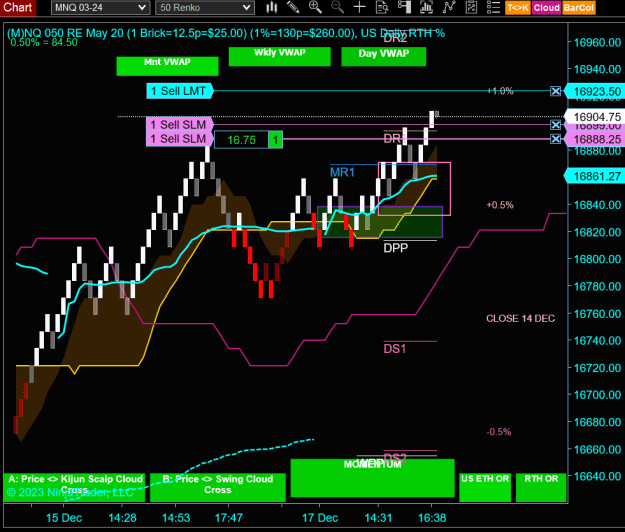Toggle the Mnt VWAP button

[x=167, y=66]
